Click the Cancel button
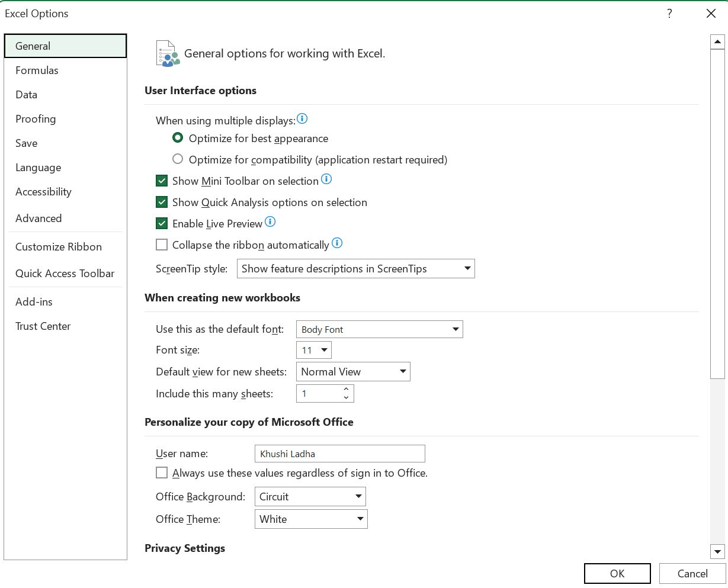Screen dimensions: 728x588 692,573
